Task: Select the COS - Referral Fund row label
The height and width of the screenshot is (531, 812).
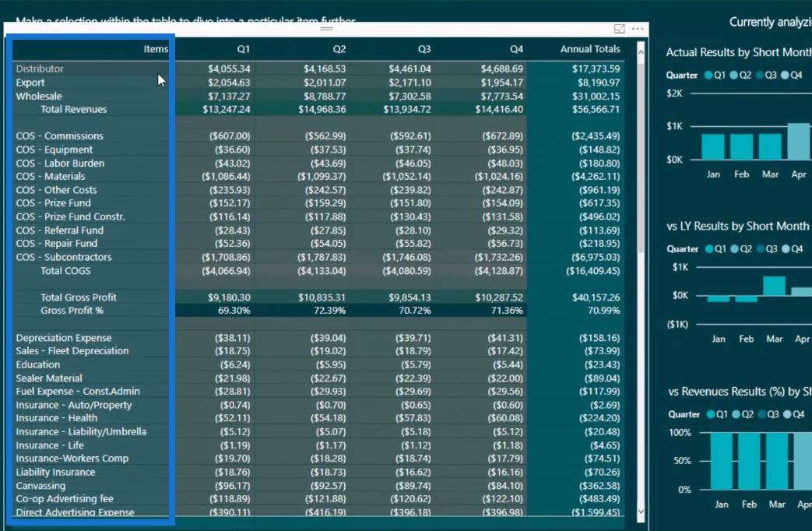Action: point(59,230)
